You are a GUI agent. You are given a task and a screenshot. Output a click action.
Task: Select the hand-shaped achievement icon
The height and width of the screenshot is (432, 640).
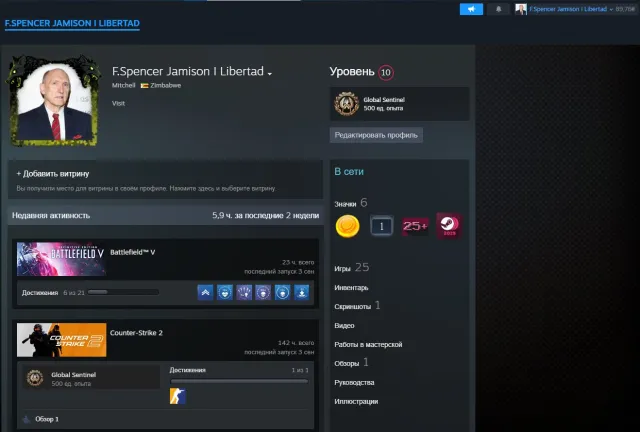244,292
